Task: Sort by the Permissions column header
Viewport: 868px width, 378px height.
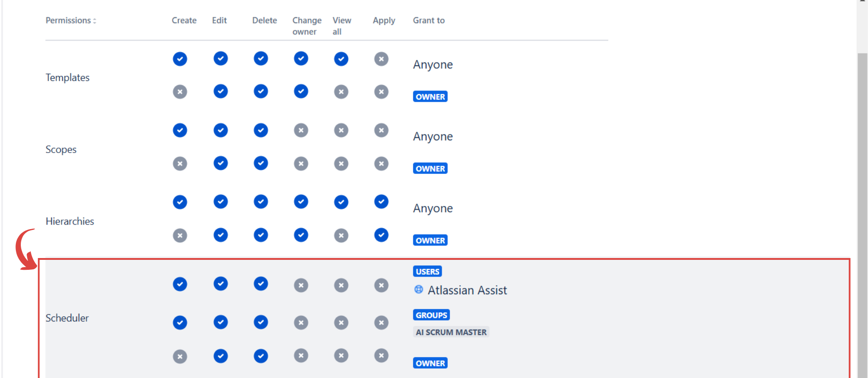Action: coord(71,20)
